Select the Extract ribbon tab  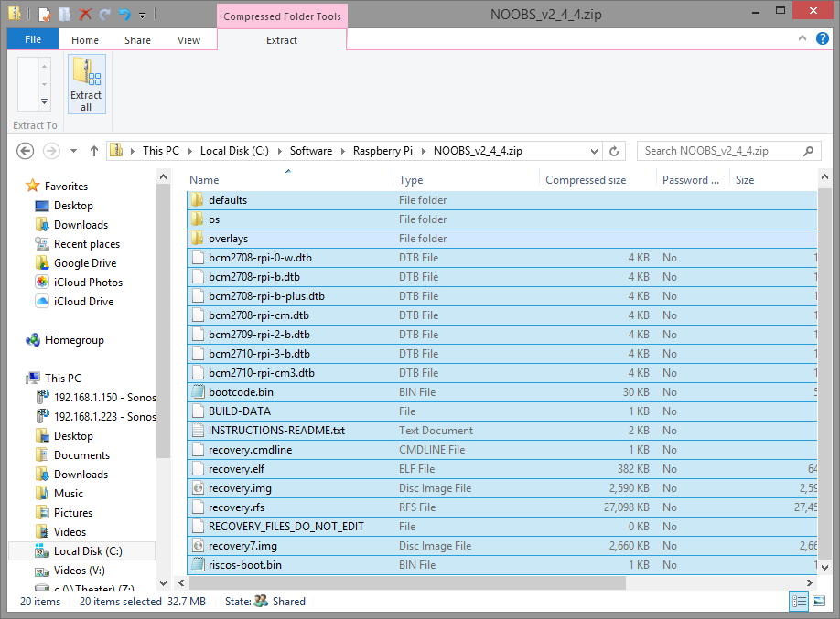pyautogui.click(x=282, y=40)
